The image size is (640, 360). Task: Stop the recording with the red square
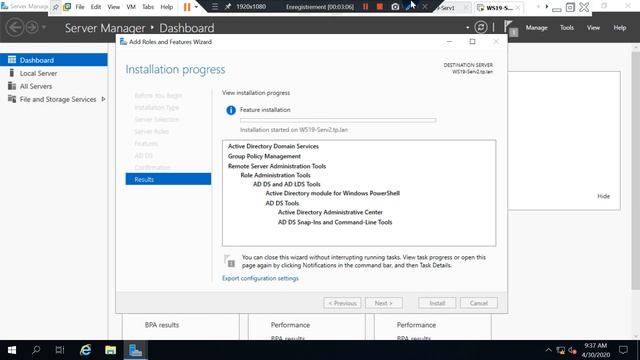(380, 7)
